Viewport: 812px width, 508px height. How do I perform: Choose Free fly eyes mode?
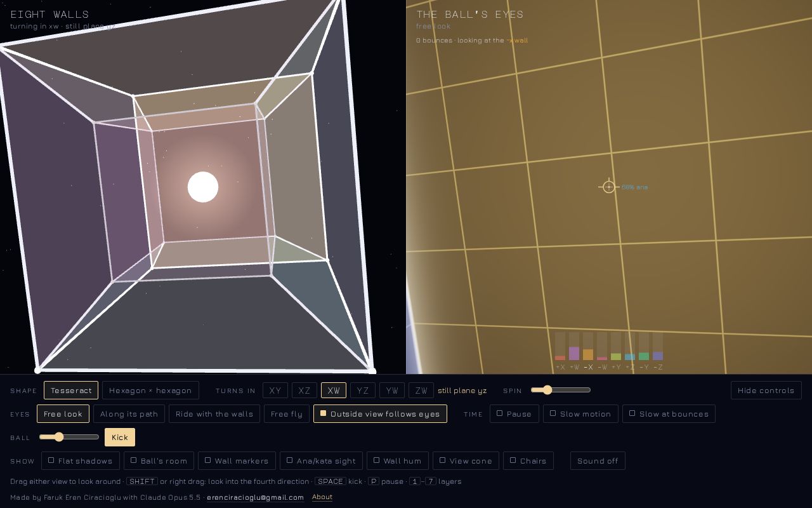286,413
